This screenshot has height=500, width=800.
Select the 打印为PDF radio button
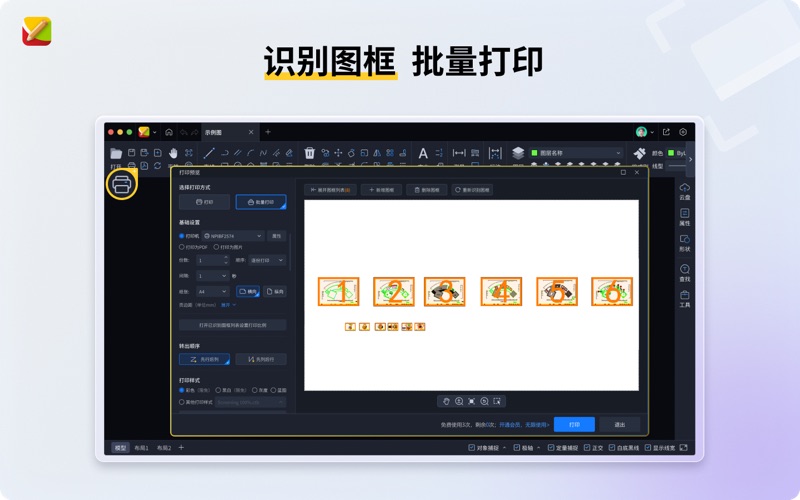coord(182,247)
